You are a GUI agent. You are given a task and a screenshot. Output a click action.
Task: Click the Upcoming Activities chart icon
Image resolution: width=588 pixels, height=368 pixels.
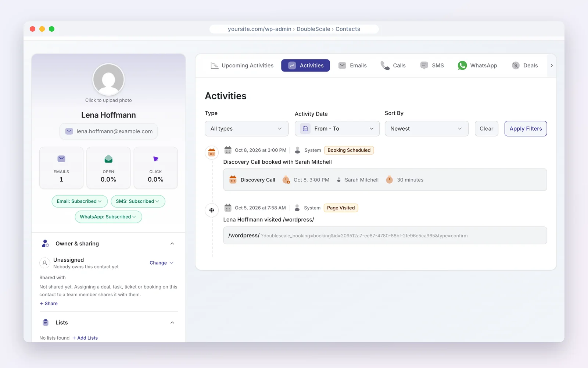214,66
